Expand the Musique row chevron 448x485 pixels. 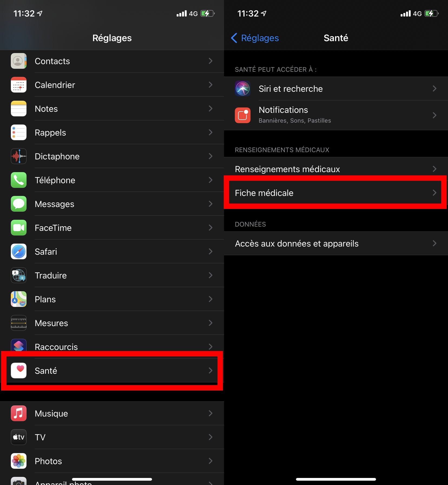pos(210,414)
